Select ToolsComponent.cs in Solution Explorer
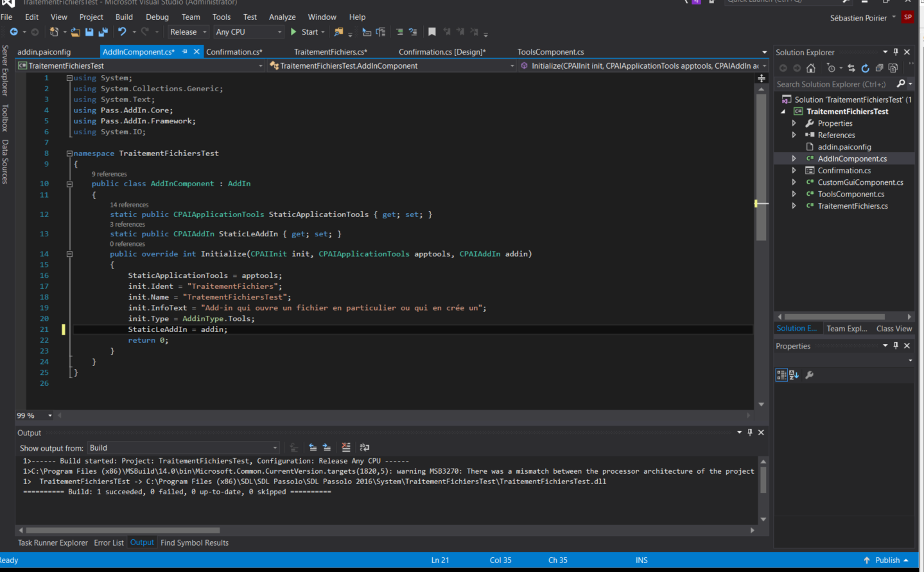This screenshot has width=924, height=572. pyautogui.click(x=850, y=194)
